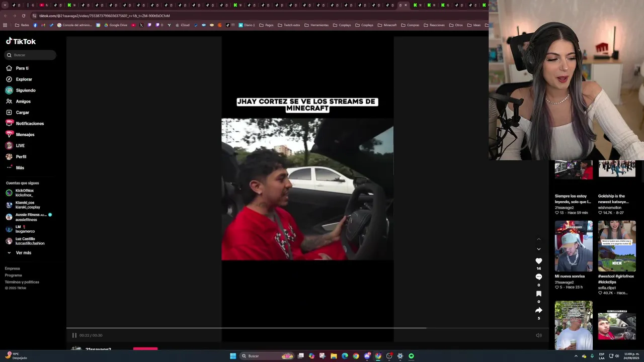The image size is (644, 362).
Task: Go to previous video with up chevron
Action: (538, 239)
